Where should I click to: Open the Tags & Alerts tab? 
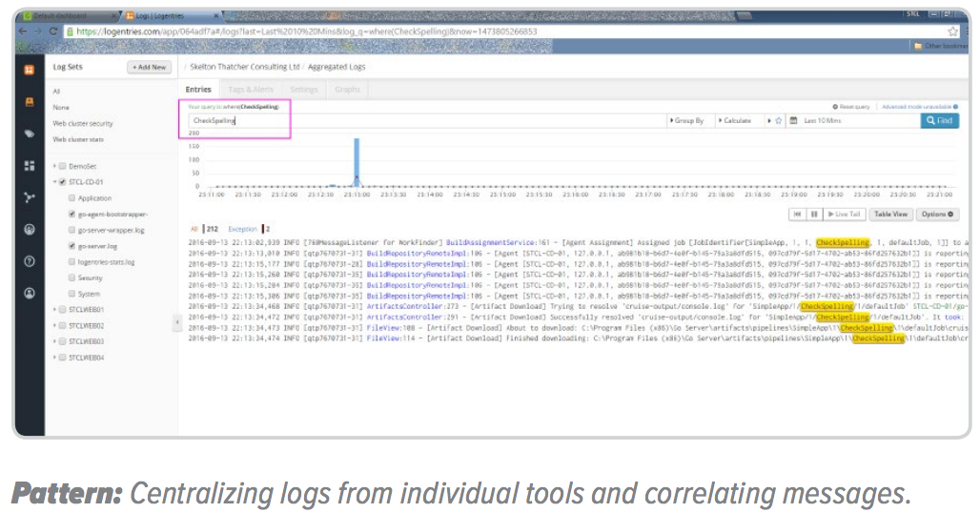[251, 90]
